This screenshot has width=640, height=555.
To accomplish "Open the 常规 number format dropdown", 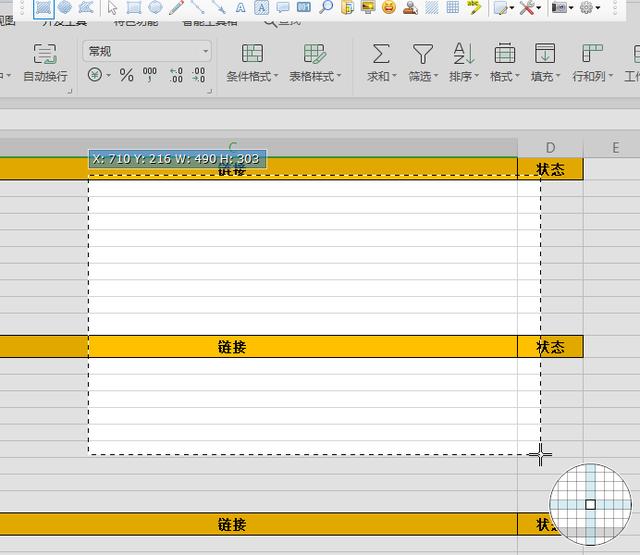I will click(x=147, y=51).
